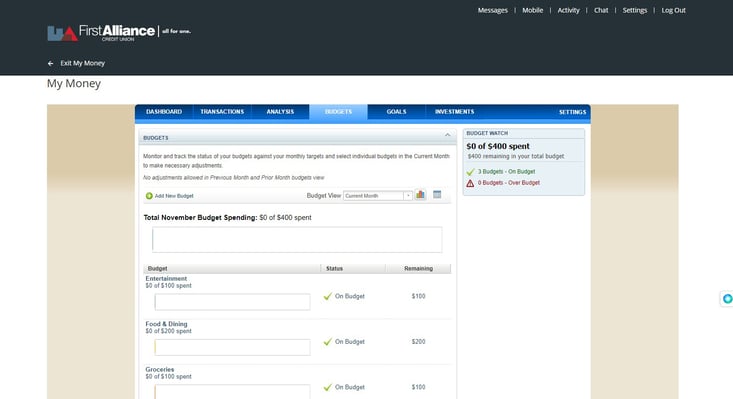
Task: Open the Settings link in the blue tab bar
Action: 572,112
